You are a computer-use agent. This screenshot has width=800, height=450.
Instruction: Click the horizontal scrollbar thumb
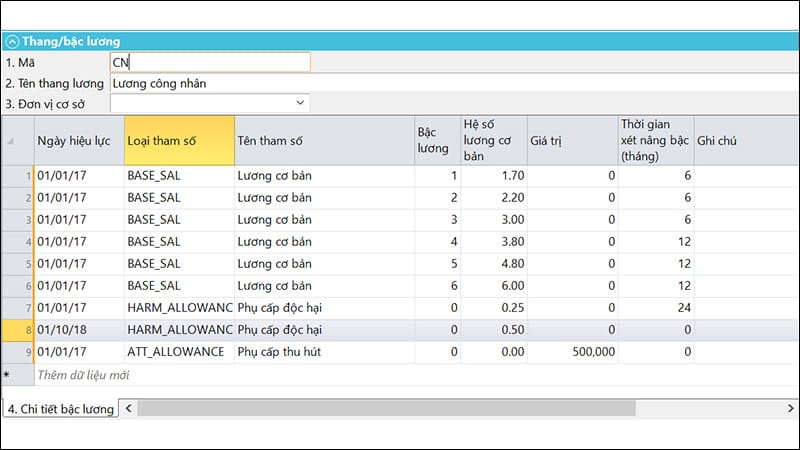tap(387, 408)
